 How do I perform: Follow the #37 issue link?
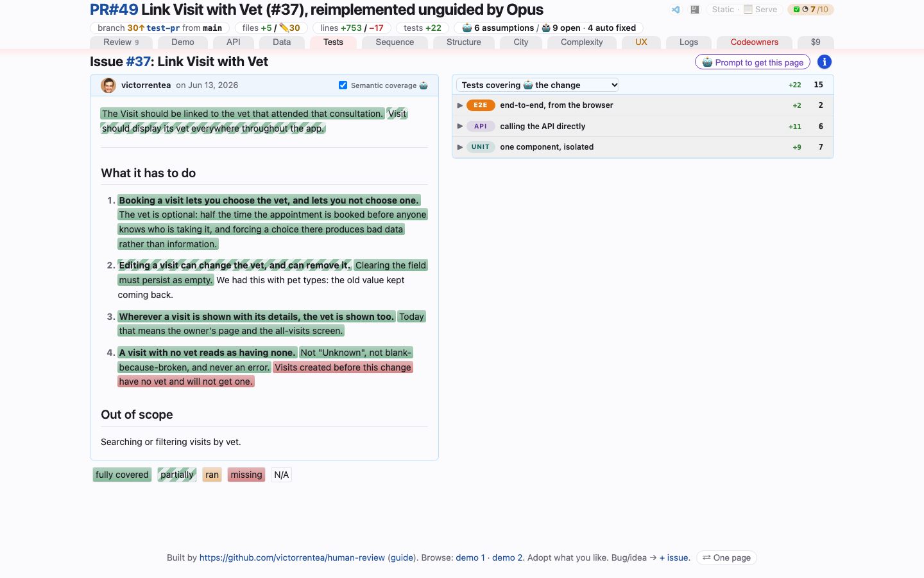click(138, 62)
